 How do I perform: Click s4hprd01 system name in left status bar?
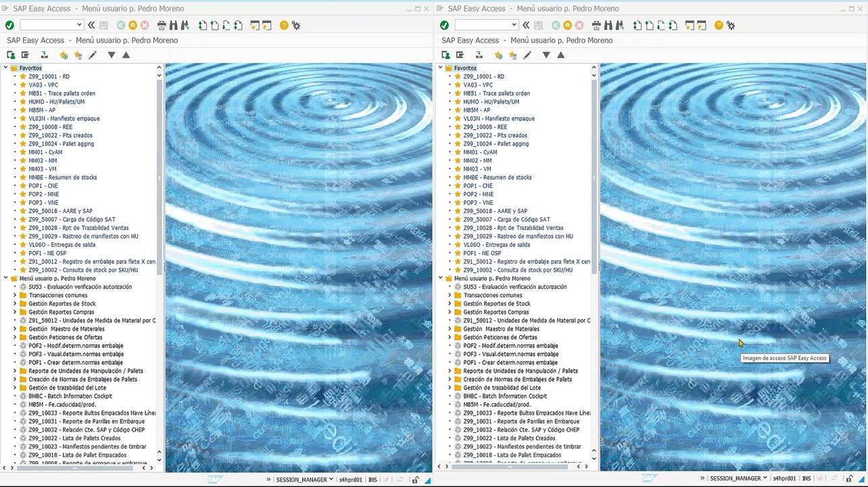click(x=351, y=480)
